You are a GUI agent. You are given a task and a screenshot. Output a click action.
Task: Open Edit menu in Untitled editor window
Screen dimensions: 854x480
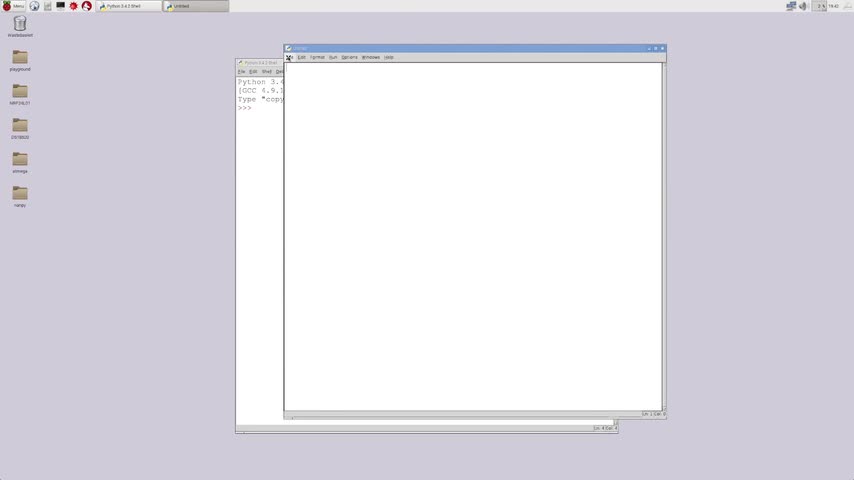[x=301, y=57]
